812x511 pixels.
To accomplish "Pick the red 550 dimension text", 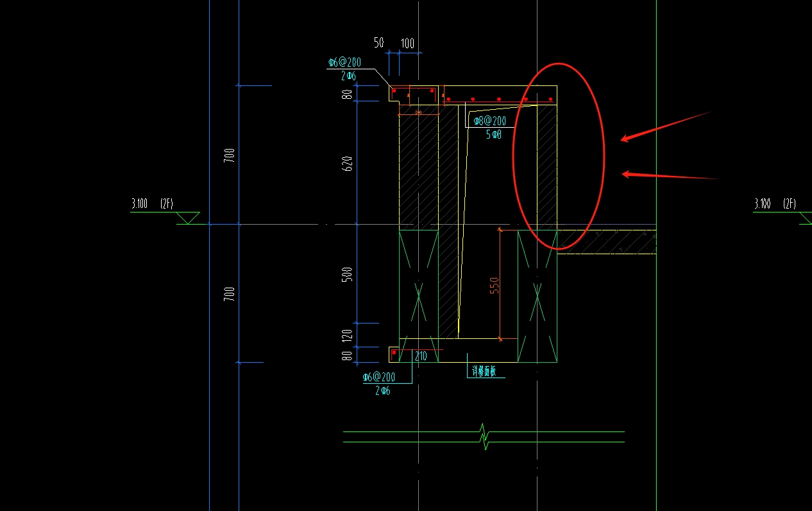I will click(495, 285).
